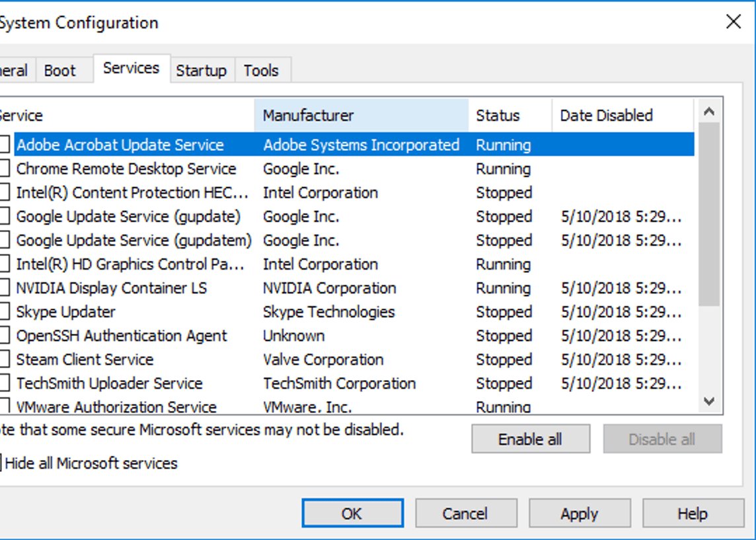Screen dimensions: 756x540
Task: Click the Cancel button
Action: [466, 514]
